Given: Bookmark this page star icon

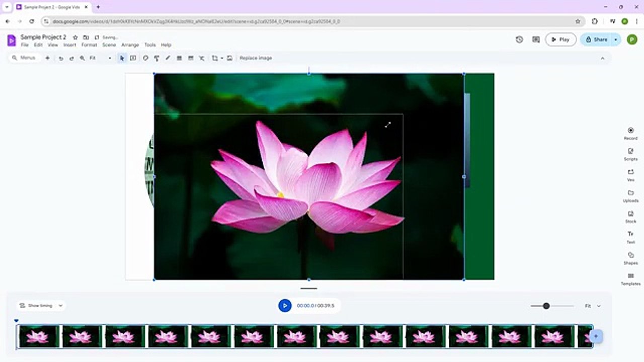Looking at the screenshot, I should 578,22.
